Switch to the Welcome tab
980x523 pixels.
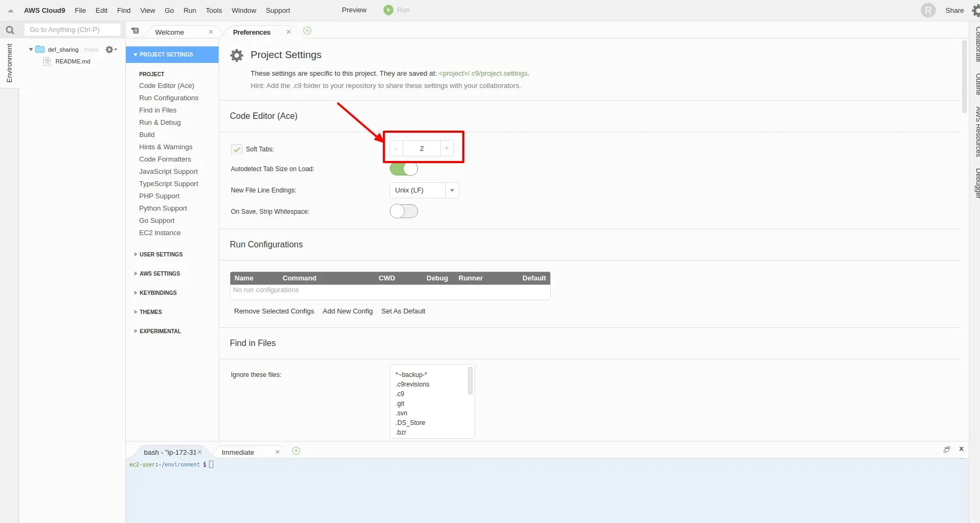170,32
